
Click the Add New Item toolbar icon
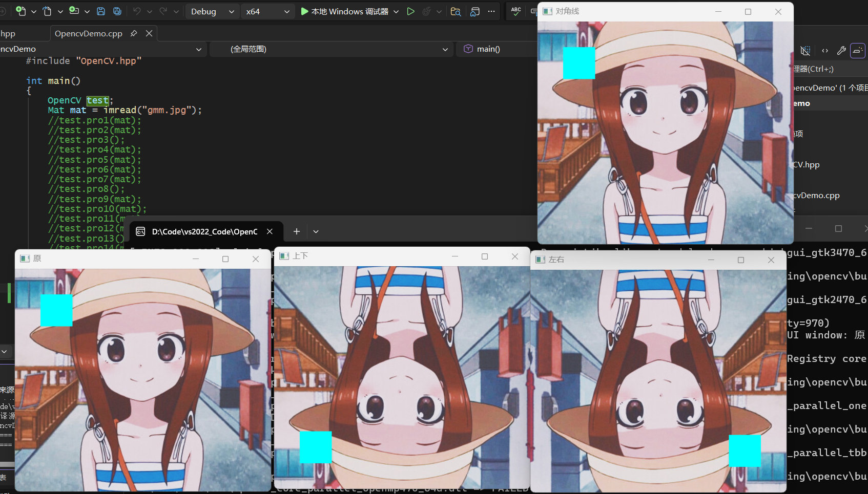coord(74,11)
